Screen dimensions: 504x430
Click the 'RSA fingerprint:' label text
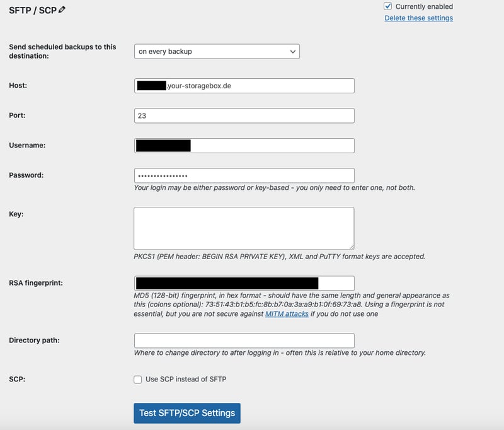pos(35,283)
